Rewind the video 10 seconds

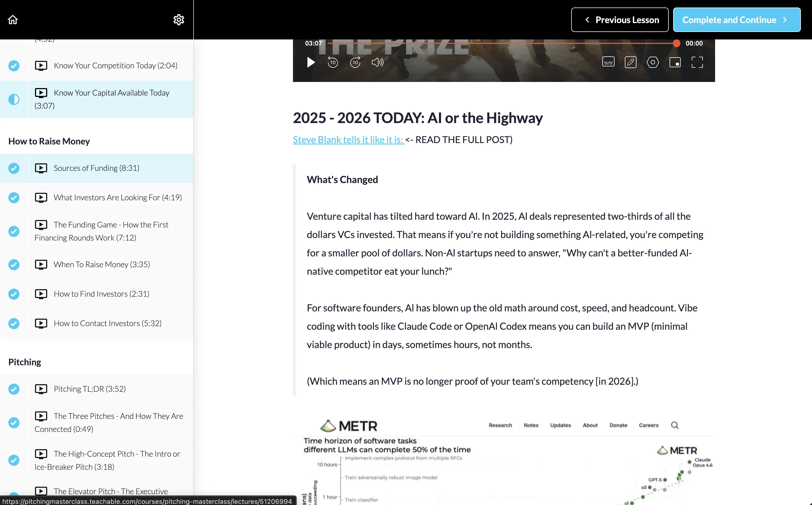coord(332,62)
